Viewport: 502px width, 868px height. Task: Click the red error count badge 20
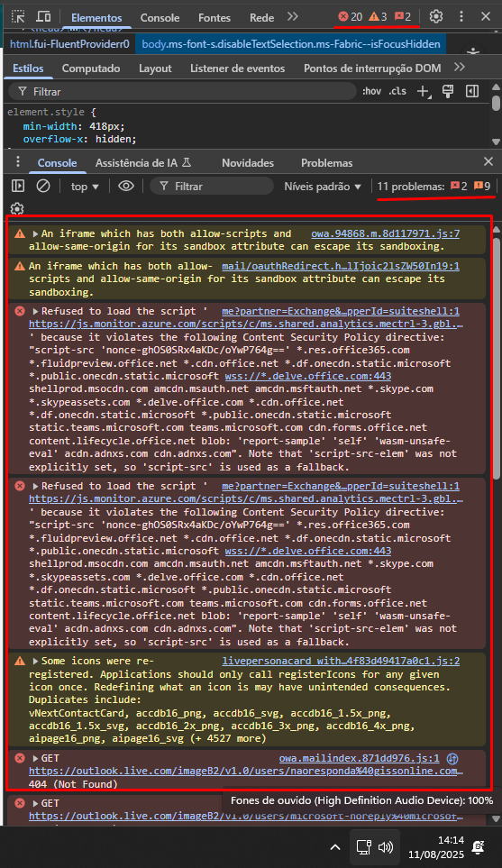coord(351,16)
